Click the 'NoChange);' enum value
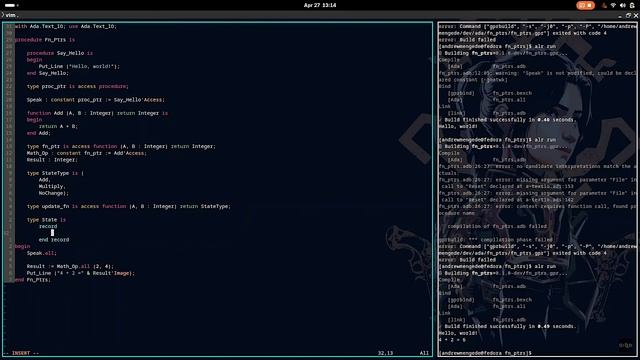This screenshot has height=360, width=640. [54, 193]
